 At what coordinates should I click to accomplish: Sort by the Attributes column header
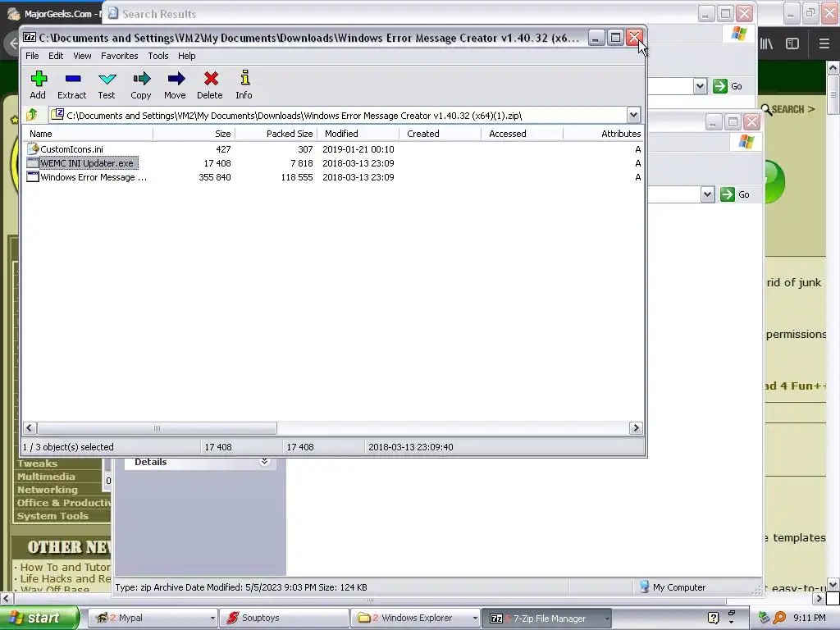tap(603, 134)
